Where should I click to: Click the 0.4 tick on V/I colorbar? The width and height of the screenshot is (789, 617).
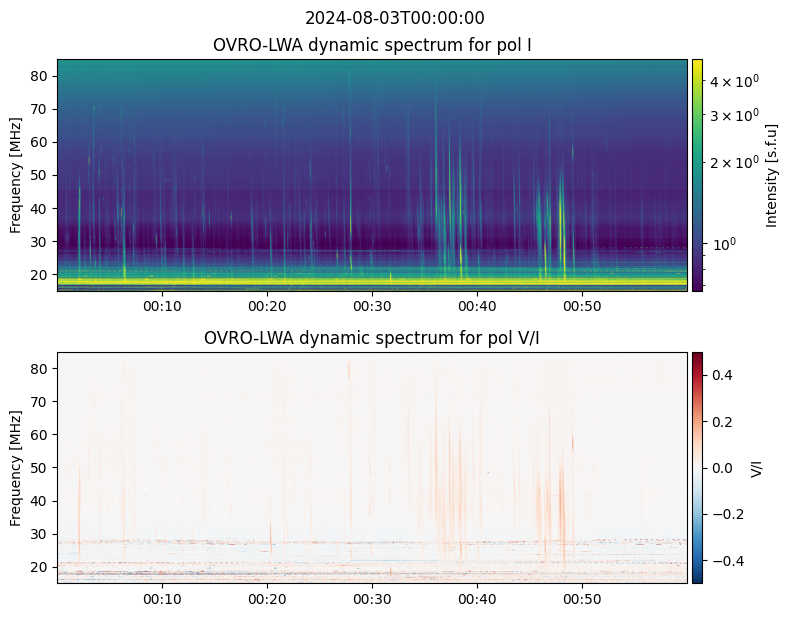pyautogui.click(x=722, y=375)
